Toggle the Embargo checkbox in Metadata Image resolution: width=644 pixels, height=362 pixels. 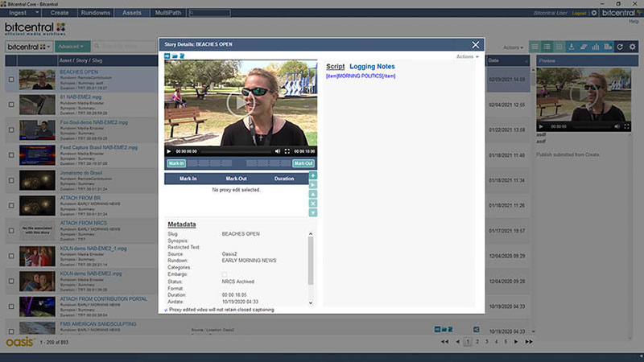click(x=225, y=275)
